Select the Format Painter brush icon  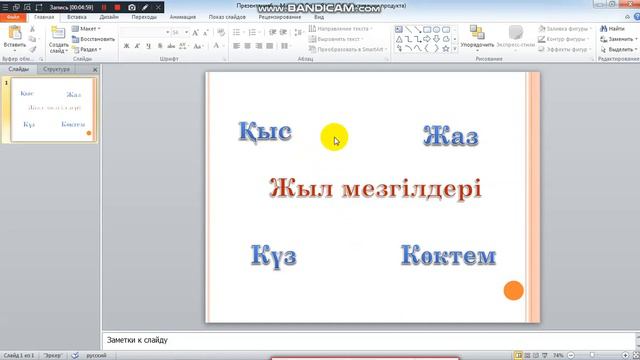32,49
